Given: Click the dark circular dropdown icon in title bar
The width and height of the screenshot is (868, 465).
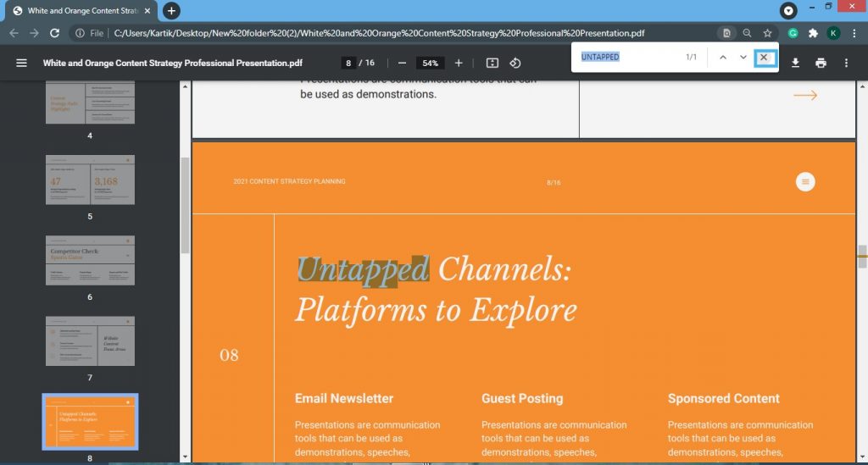Looking at the screenshot, I should [788, 10].
